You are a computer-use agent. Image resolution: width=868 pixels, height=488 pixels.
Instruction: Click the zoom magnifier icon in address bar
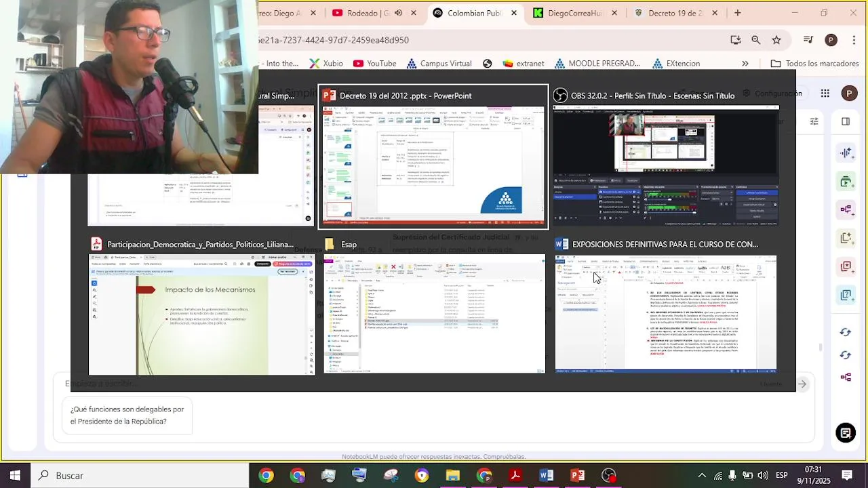[x=756, y=40]
